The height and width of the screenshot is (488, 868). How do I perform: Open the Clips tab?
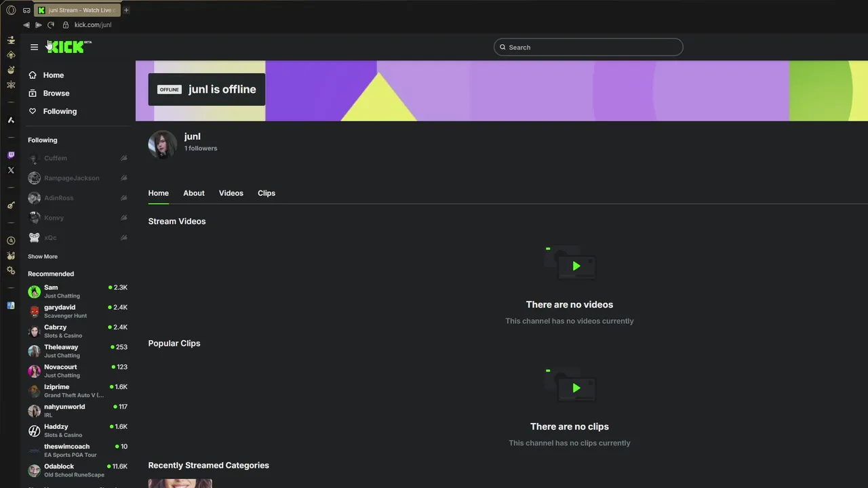pos(267,193)
